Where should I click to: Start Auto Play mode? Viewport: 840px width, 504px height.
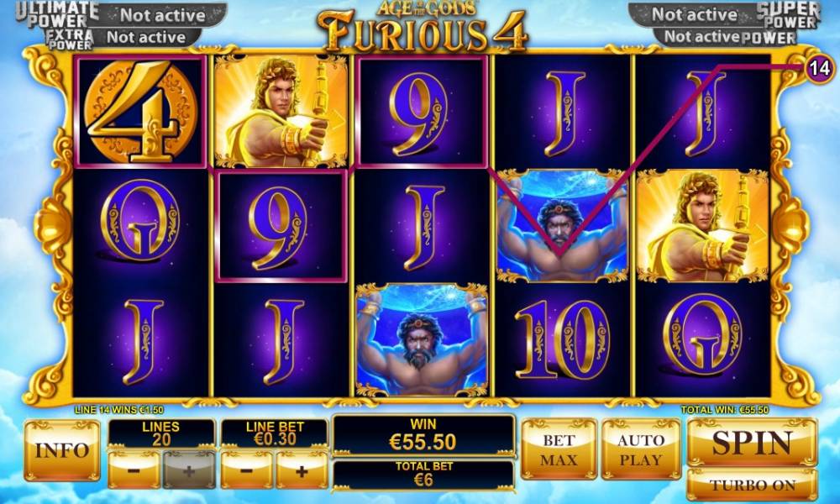[641, 449]
